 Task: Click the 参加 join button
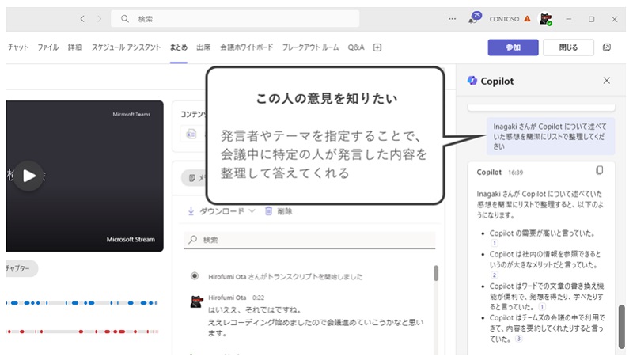(513, 47)
